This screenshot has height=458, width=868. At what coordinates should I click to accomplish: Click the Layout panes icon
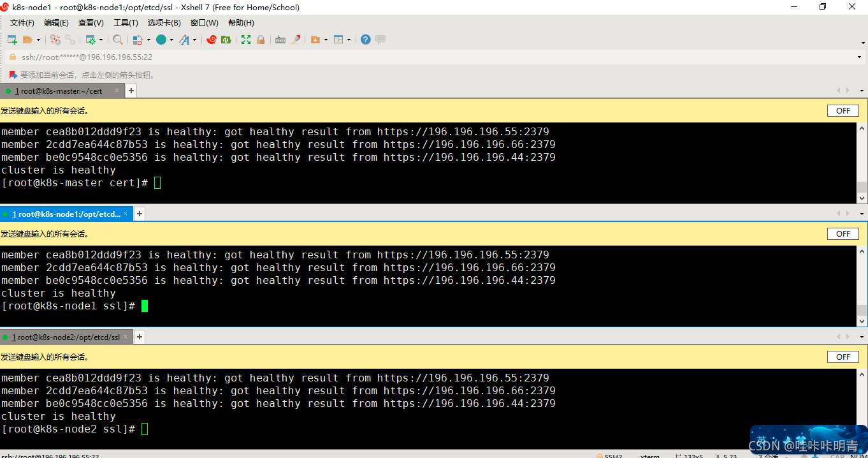coord(338,40)
